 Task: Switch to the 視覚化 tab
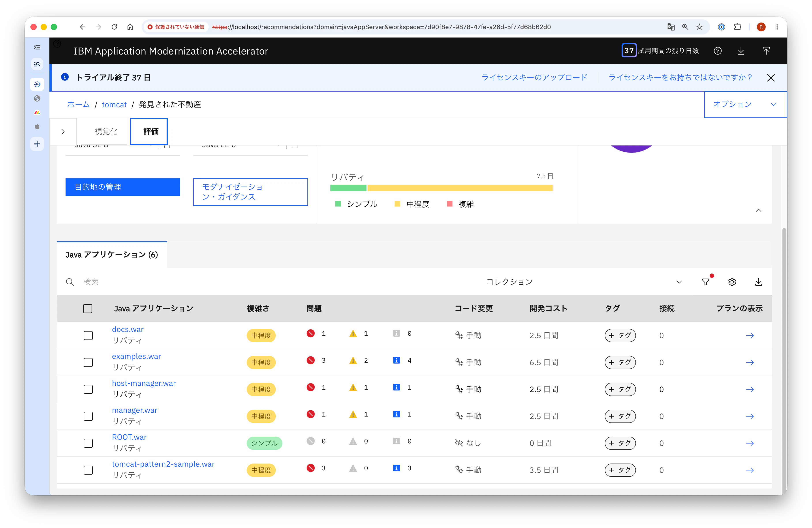[106, 132]
